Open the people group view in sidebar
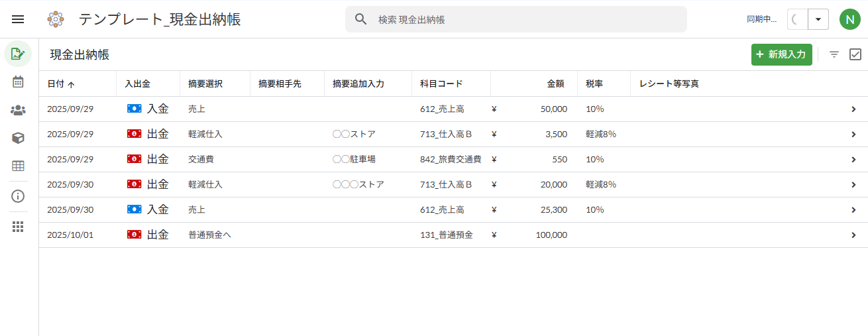This screenshot has width=868, height=336. click(x=18, y=110)
